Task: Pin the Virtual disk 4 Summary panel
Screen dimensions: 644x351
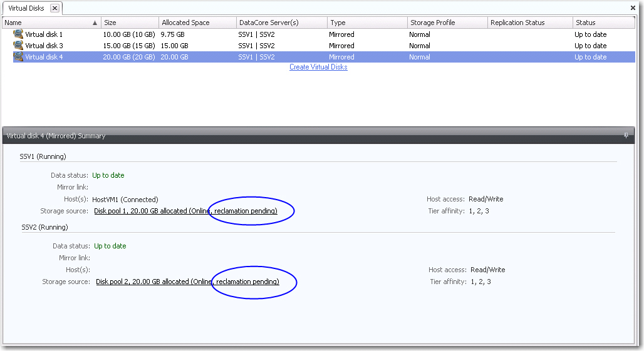Action: (x=625, y=136)
